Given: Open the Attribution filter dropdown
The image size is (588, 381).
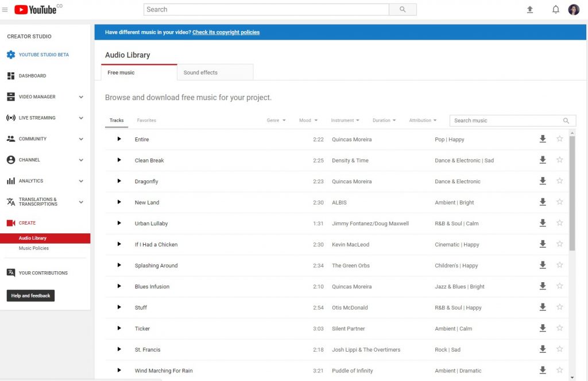Looking at the screenshot, I should 423,121.
